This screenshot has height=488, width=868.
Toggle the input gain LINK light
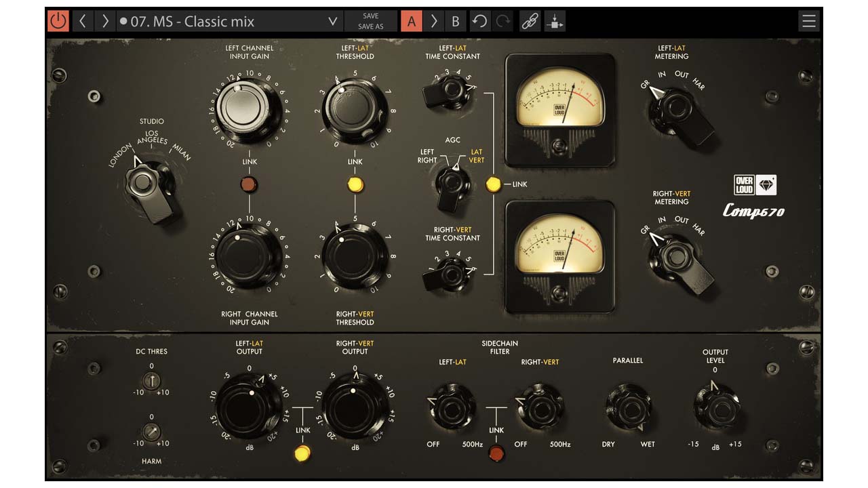pyautogui.click(x=250, y=184)
